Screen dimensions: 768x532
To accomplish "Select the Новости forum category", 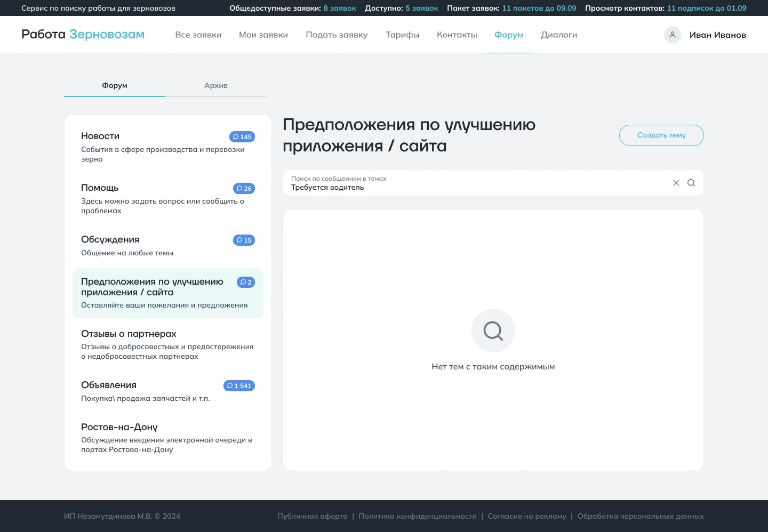I will [x=168, y=147].
